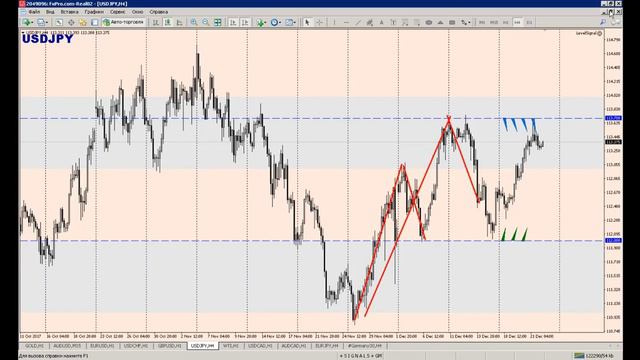Select the USDJPY,H4 chart tab

coord(202,346)
